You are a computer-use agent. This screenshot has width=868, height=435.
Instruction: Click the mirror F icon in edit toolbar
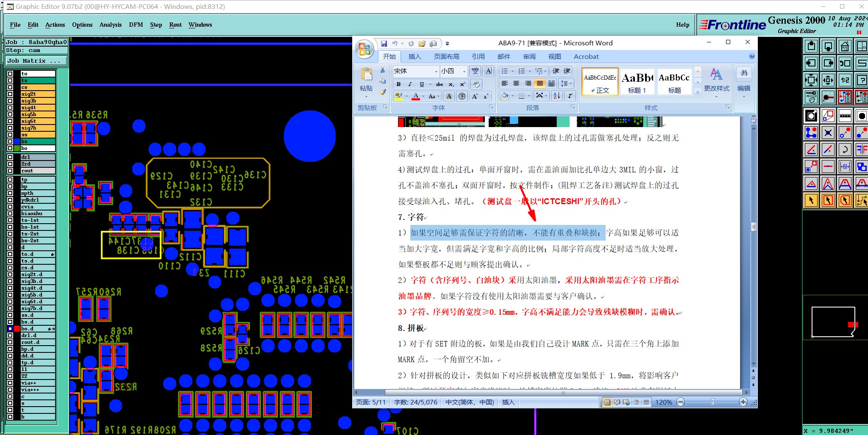pos(862,150)
